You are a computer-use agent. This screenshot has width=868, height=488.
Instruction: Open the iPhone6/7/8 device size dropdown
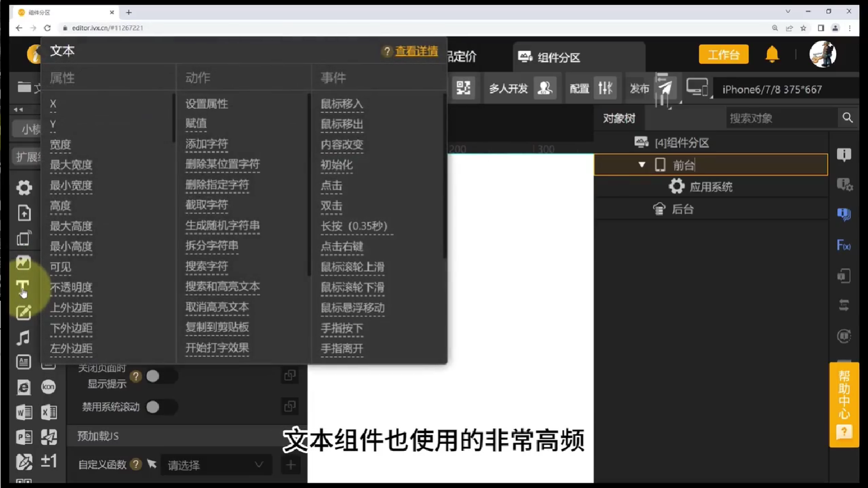coord(785,89)
